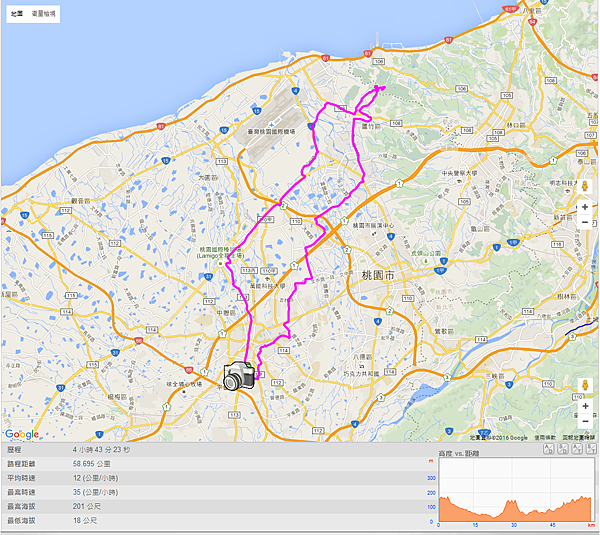Select the S/D speed-distance chart icon
The image size is (600, 535).
563,449
